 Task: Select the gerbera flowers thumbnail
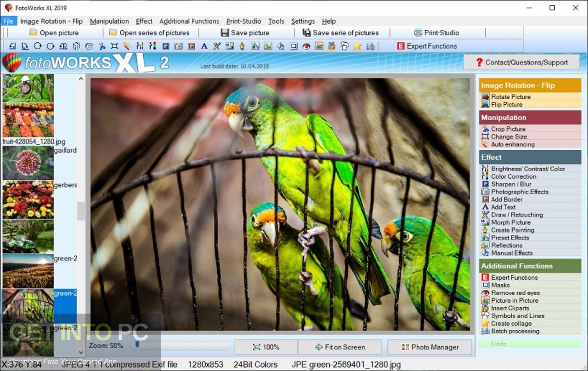28,200
